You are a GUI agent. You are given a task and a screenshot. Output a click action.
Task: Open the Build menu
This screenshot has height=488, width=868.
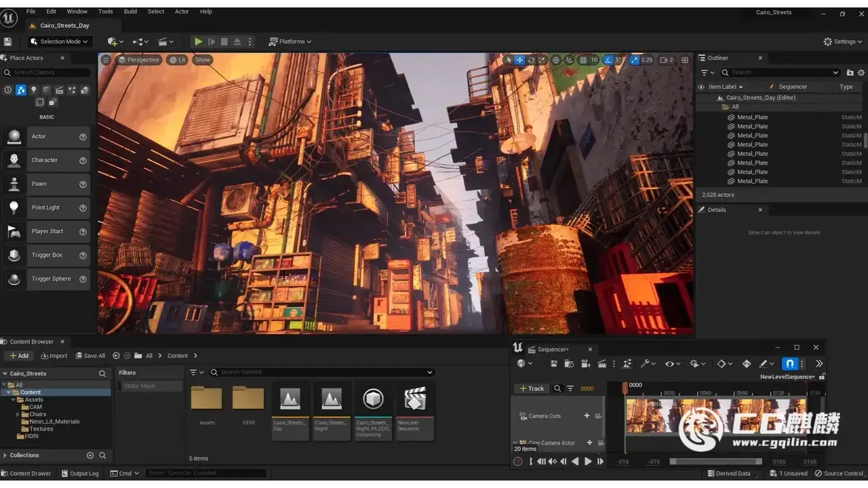[x=130, y=12]
